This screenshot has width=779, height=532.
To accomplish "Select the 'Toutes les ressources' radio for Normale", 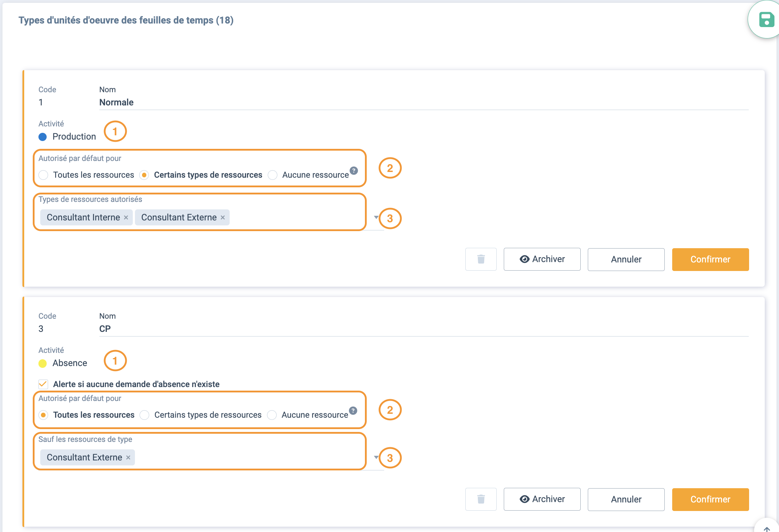I will [x=43, y=175].
